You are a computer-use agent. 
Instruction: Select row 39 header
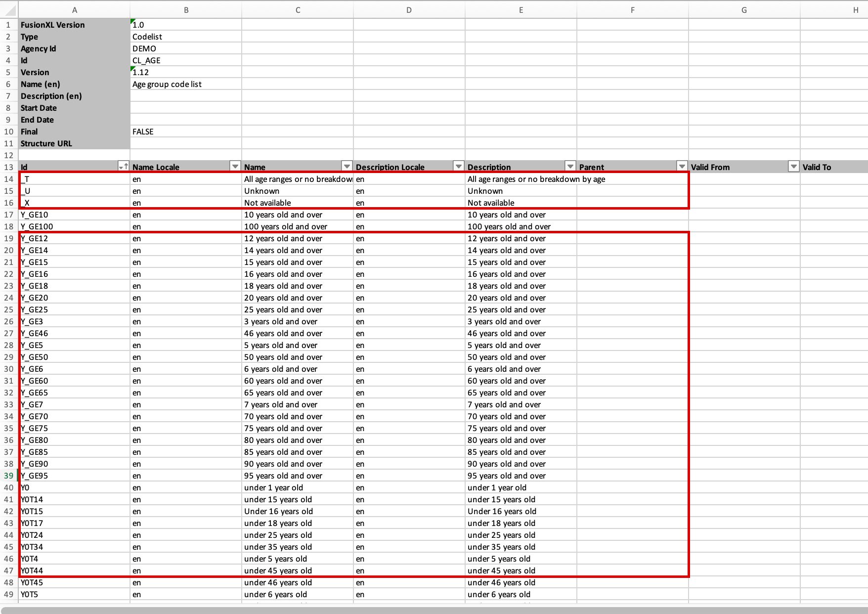click(9, 476)
